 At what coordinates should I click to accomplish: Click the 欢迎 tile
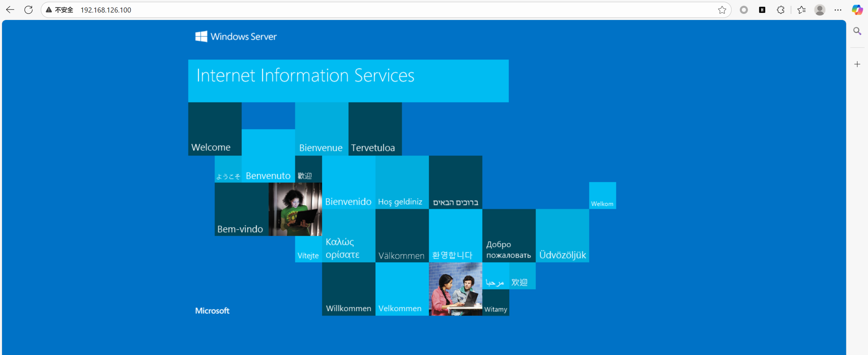[522, 276]
